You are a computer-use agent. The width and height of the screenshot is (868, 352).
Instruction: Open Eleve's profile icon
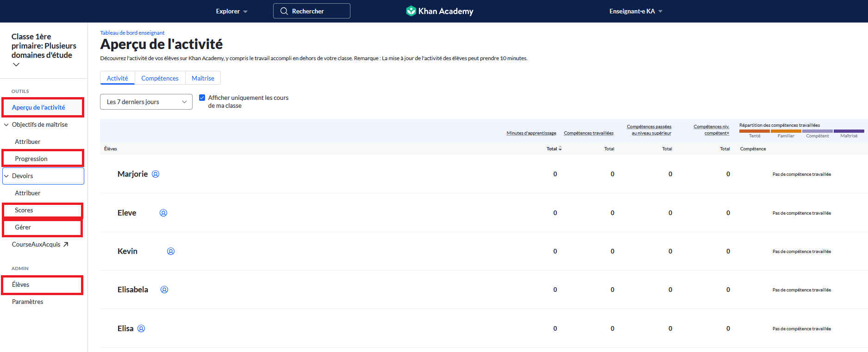click(163, 213)
